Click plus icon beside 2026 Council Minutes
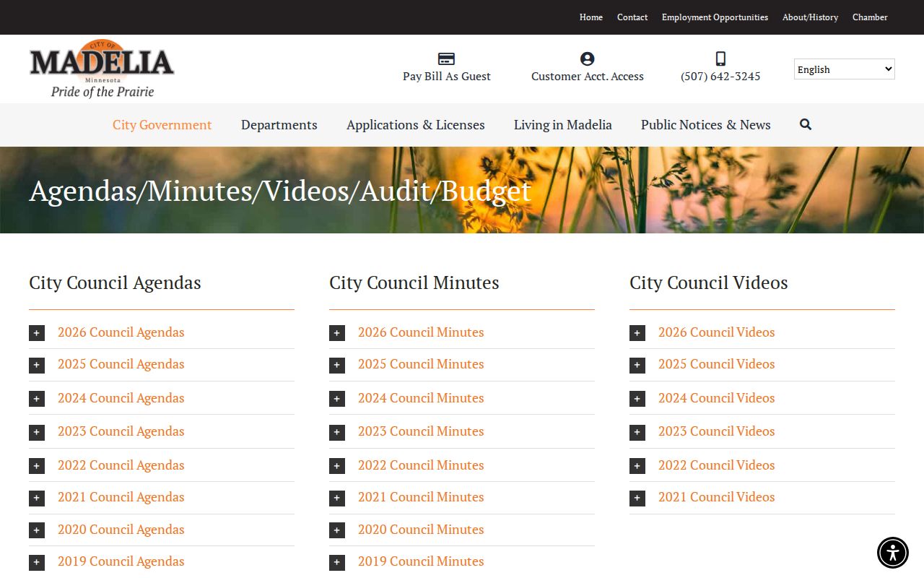Viewport: 924px width, 578px height. (x=337, y=332)
